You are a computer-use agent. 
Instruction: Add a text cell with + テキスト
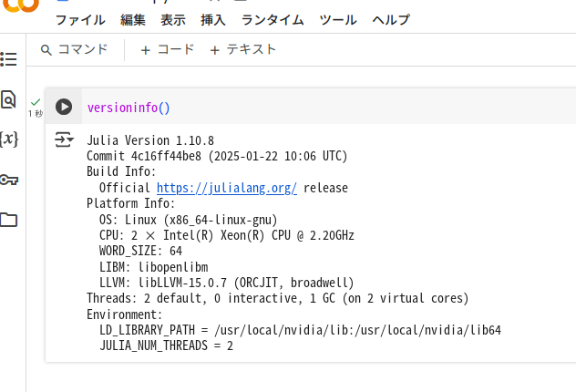click(242, 50)
